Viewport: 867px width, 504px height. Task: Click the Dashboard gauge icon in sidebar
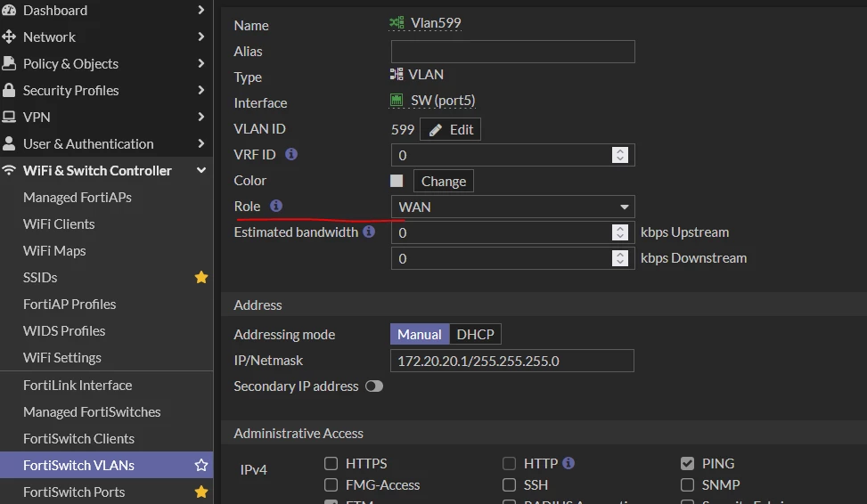tap(9, 10)
